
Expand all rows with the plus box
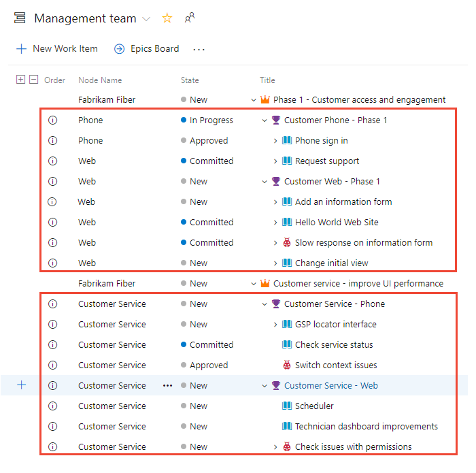(x=20, y=80)
